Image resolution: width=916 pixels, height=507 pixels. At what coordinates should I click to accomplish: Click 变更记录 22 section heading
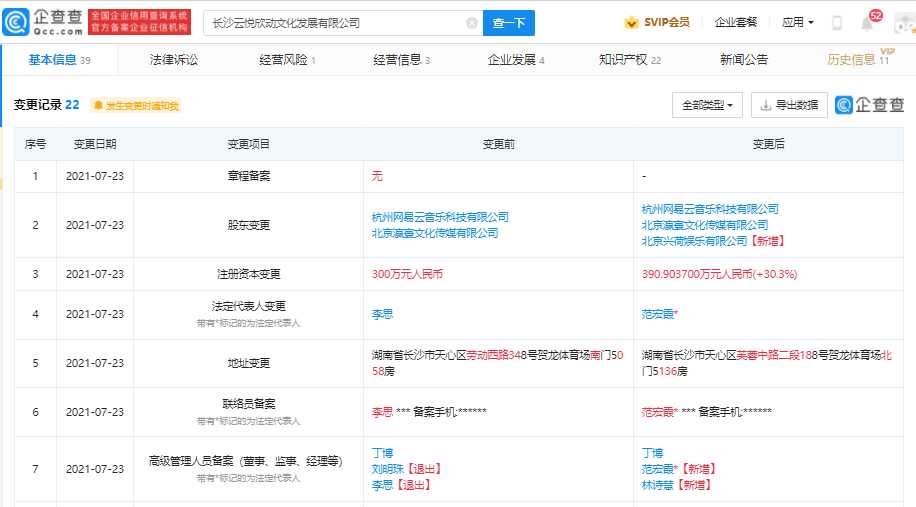(47, 105)
